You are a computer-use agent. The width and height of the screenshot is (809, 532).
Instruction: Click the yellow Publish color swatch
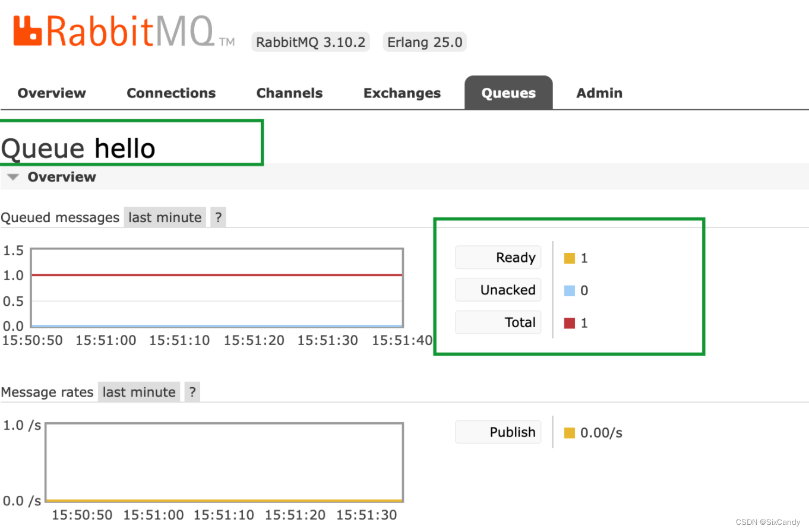(x=570, y=433)
